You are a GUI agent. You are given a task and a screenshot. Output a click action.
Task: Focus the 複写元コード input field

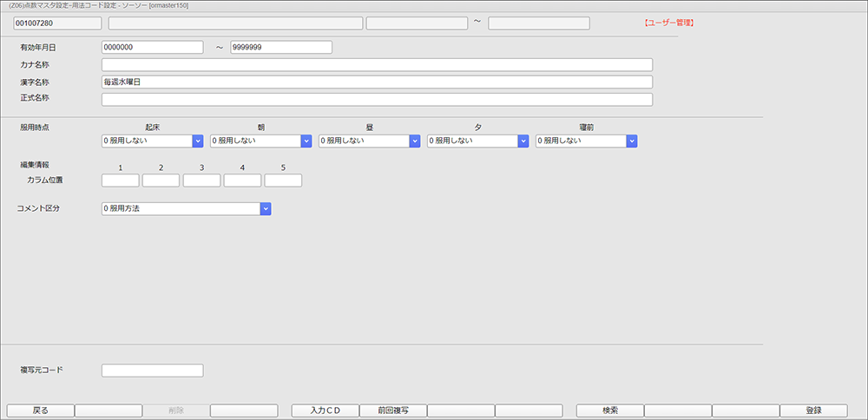152,371
